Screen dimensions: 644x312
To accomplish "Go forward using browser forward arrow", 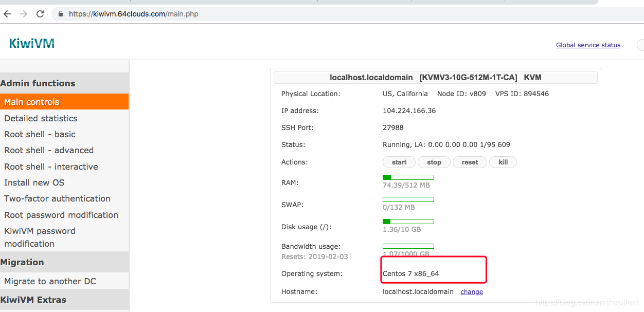I will 24,14.
